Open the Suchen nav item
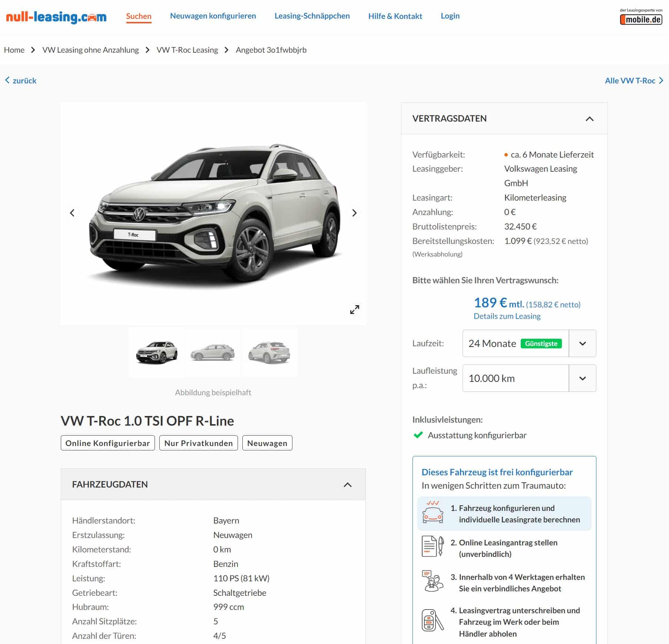This screenshot has height=644, width=669. click(x=139, y=16)
